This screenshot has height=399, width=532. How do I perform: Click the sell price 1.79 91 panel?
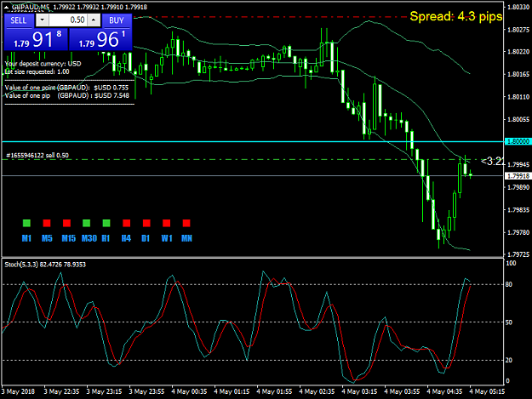point(36,39)
